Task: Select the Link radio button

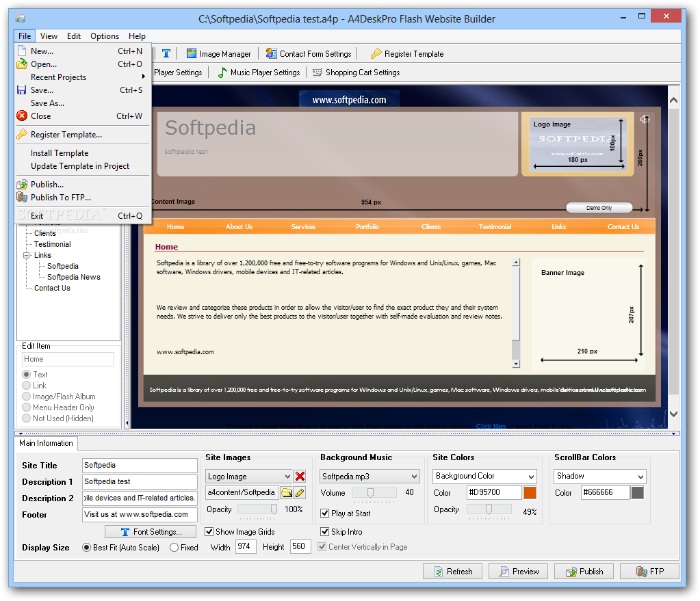Action: [26, 385]
